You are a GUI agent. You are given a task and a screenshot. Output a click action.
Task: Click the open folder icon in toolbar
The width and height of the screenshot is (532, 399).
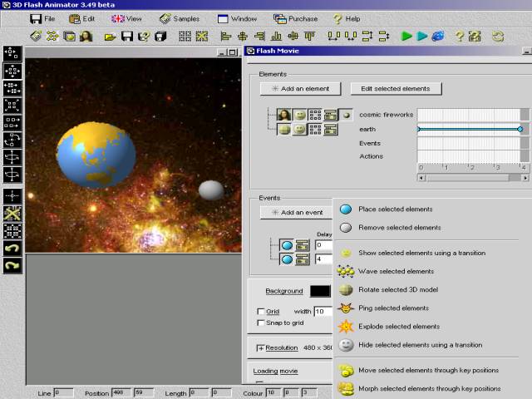click(110, 37)
